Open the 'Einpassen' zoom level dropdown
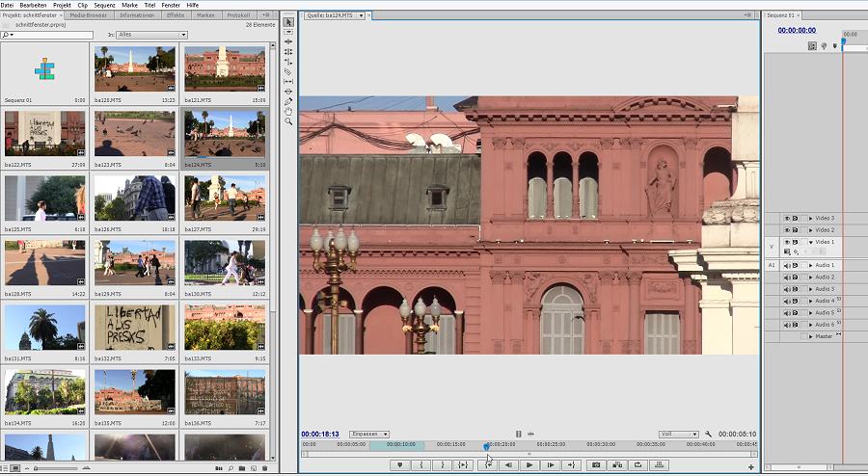This screenshot has width=868, height=476. (369, 435)
